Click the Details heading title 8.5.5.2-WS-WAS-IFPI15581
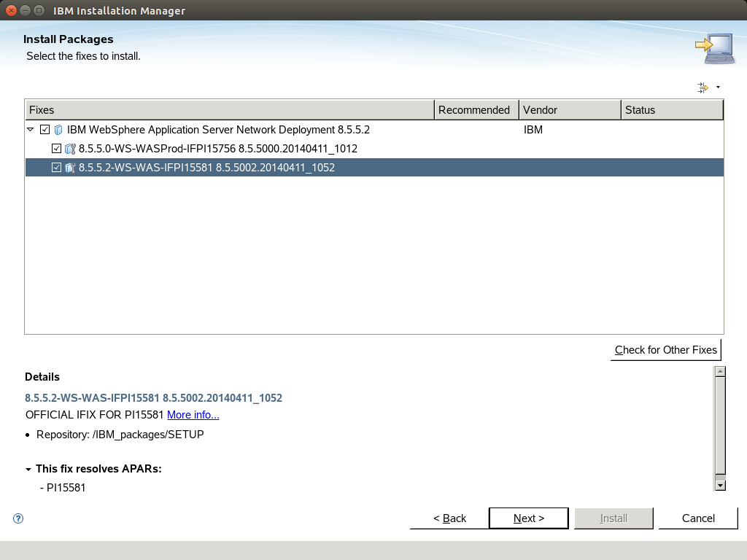The width and height of the screenshot is (747, 560). click(153, 398)
